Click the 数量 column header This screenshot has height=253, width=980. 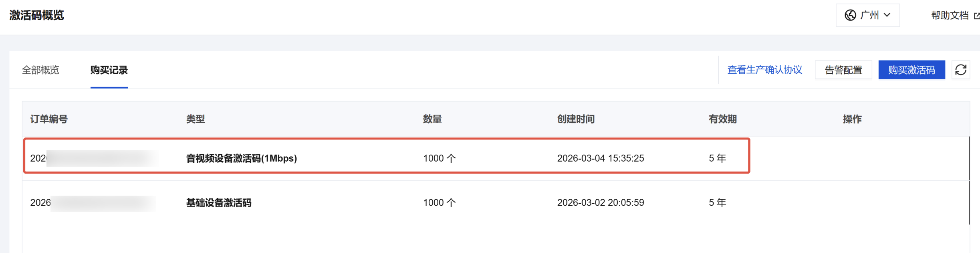[432, 119]
